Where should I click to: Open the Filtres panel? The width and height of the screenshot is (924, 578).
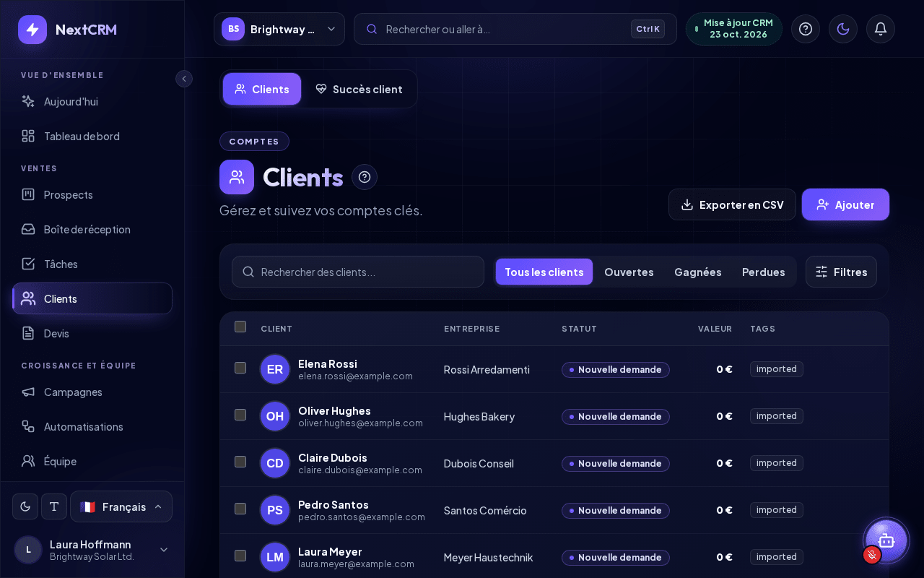coord(841,272)
